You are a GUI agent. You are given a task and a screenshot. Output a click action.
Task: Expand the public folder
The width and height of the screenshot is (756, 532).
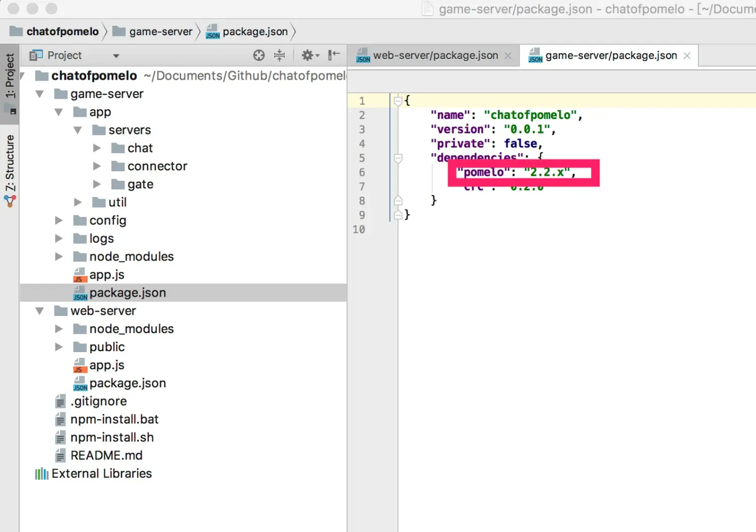pyautogui.click(x=59, y=348)
